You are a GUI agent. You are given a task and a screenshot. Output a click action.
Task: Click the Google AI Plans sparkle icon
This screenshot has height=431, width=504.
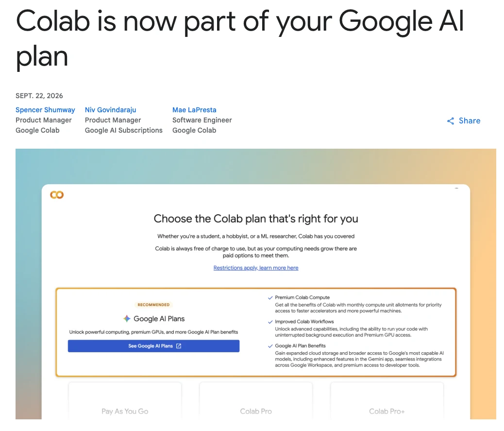point(127,319)
